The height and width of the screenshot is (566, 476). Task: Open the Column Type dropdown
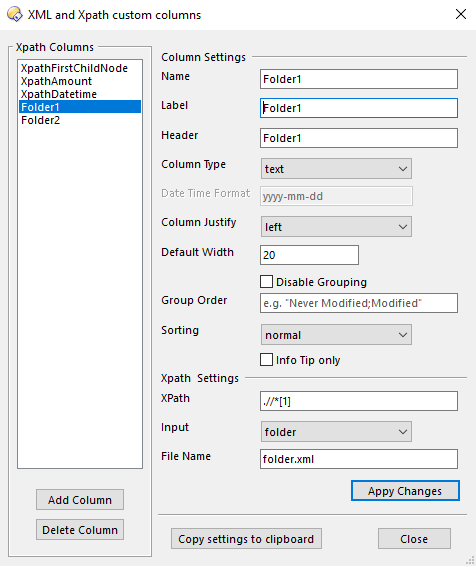336,169
